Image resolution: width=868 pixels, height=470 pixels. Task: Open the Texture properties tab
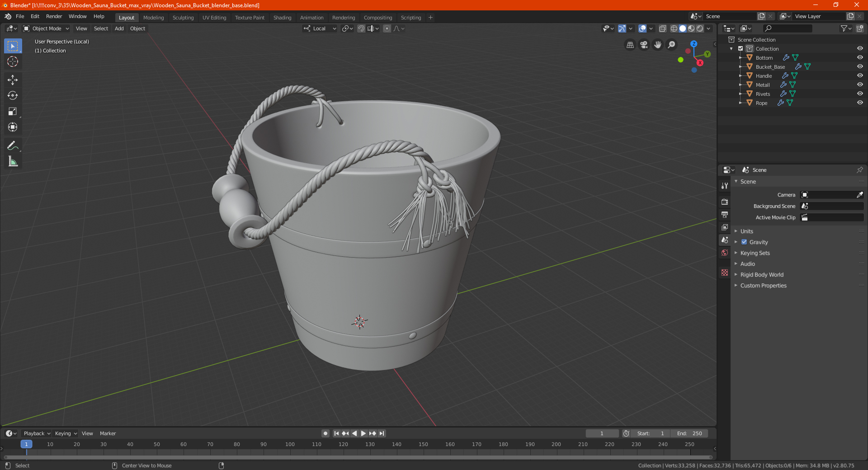pos(725,273)
